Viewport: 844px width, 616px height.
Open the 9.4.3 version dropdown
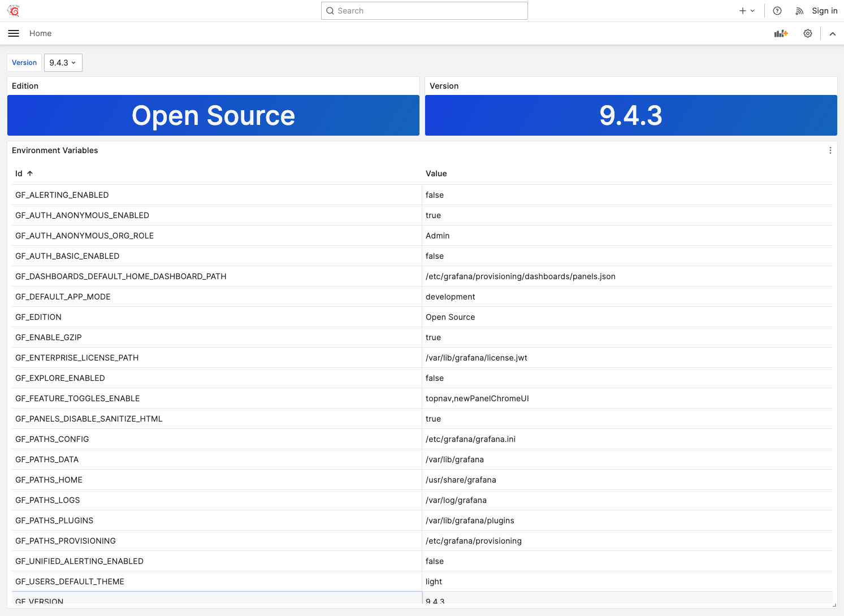tap(63, 63)
